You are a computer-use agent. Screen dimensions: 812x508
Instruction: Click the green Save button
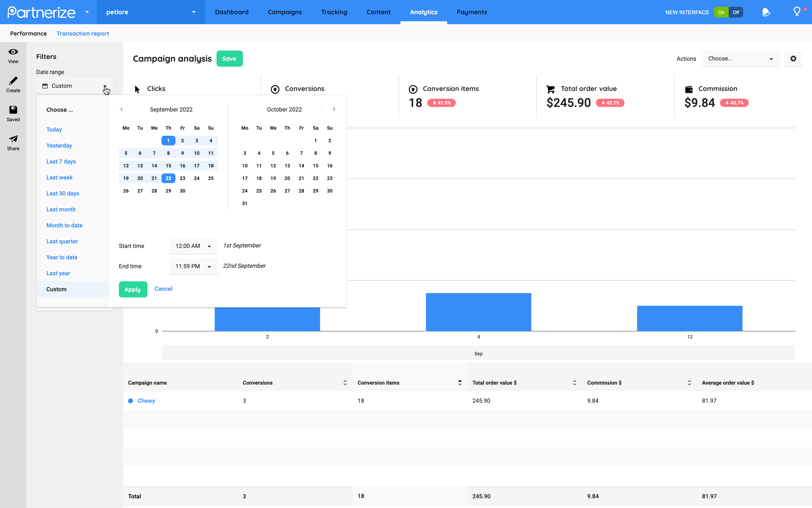point(230,59)
